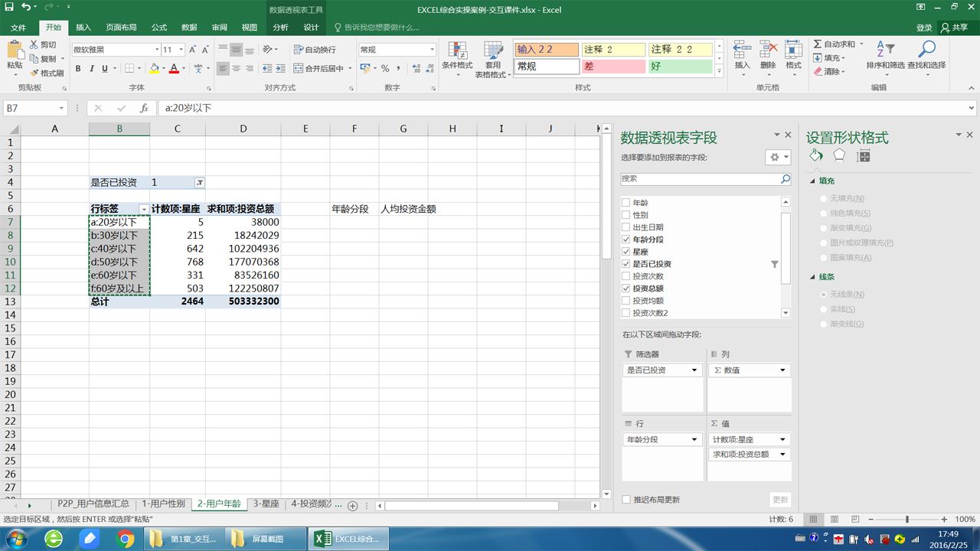
Task: Open Google Chrome from the taskbar
Action: pyautogui.click(x=126, y=539)
